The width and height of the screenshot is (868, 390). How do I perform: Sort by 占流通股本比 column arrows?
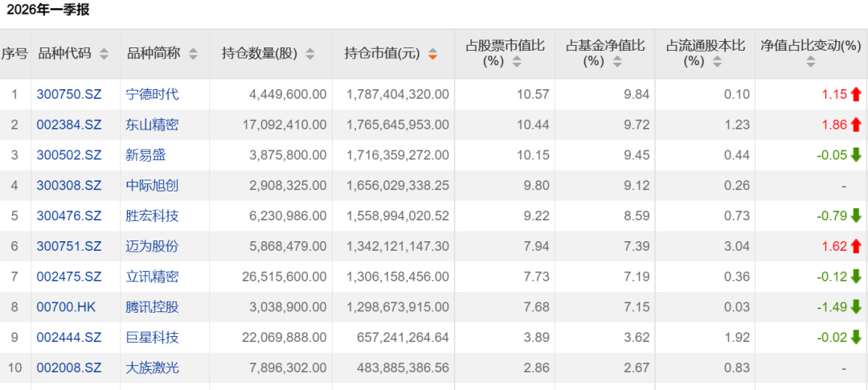coord(718,61)
